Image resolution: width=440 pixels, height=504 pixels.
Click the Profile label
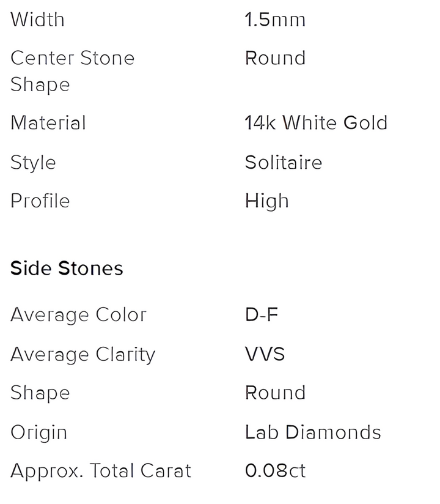pos(40,201)
